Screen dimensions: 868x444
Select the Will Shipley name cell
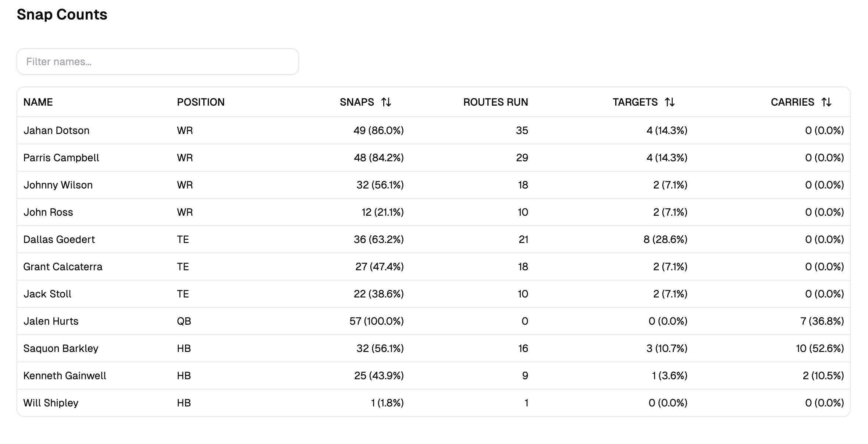[51, 403]
